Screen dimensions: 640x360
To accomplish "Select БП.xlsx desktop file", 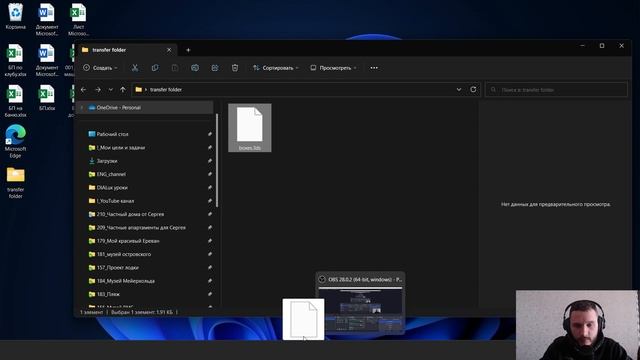I will (47, 98).
